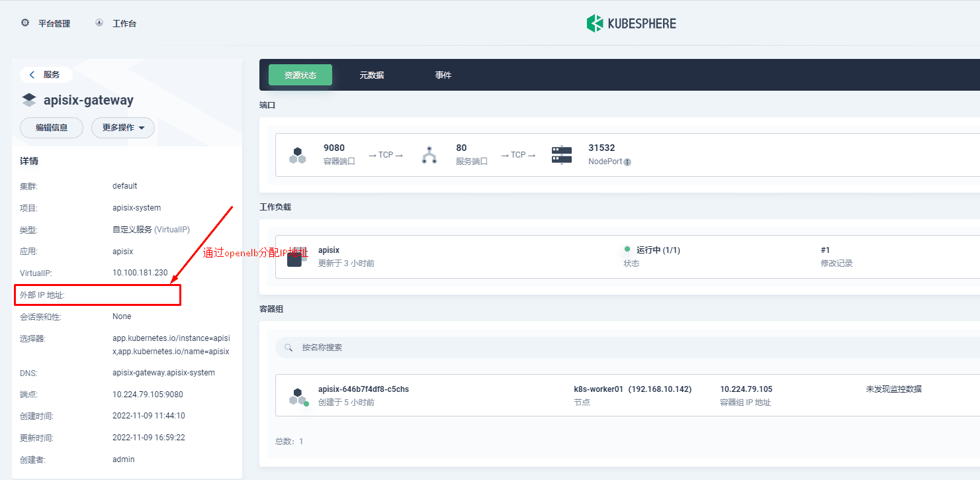The width and height of the screenshot is (980, 480).
Task: Click the 按名称搜索 search field
Action: 627,348
